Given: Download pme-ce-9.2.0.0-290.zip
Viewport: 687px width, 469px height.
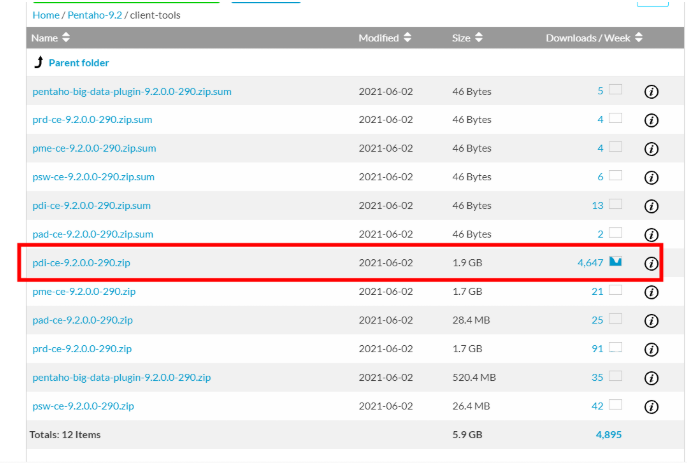Looking at the screenshot, I should (84, 291).
